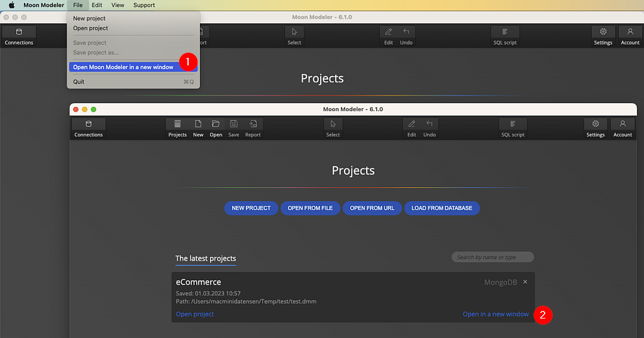Close the File menu in menu bar
This screenshot has height=338, width=644.
click(x=77, y=5)
